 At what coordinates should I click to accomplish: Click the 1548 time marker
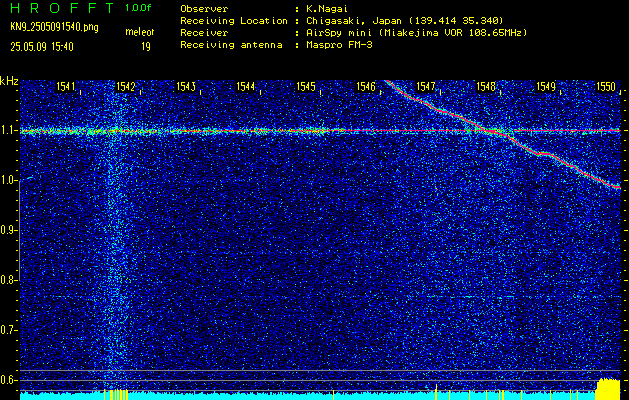click(x=486, y=86)
